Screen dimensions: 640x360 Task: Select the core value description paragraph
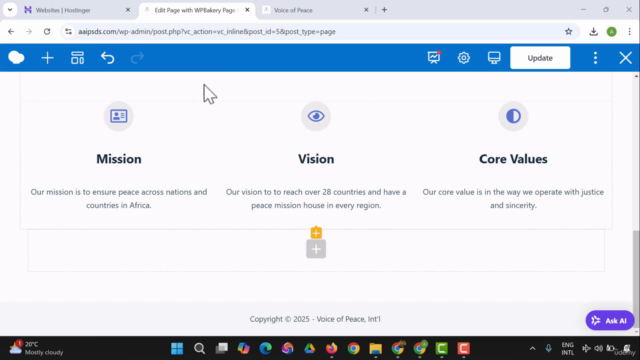tap(513, 198)
